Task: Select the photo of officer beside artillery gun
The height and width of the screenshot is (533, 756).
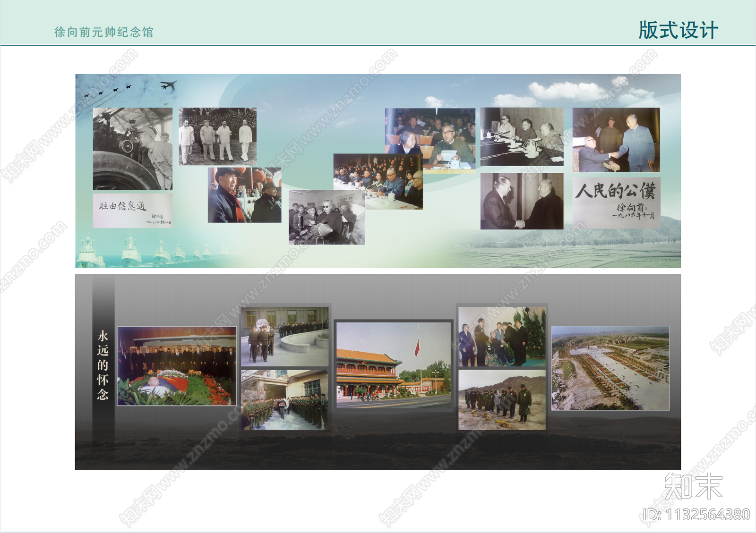Action: (x=133, y=149)
